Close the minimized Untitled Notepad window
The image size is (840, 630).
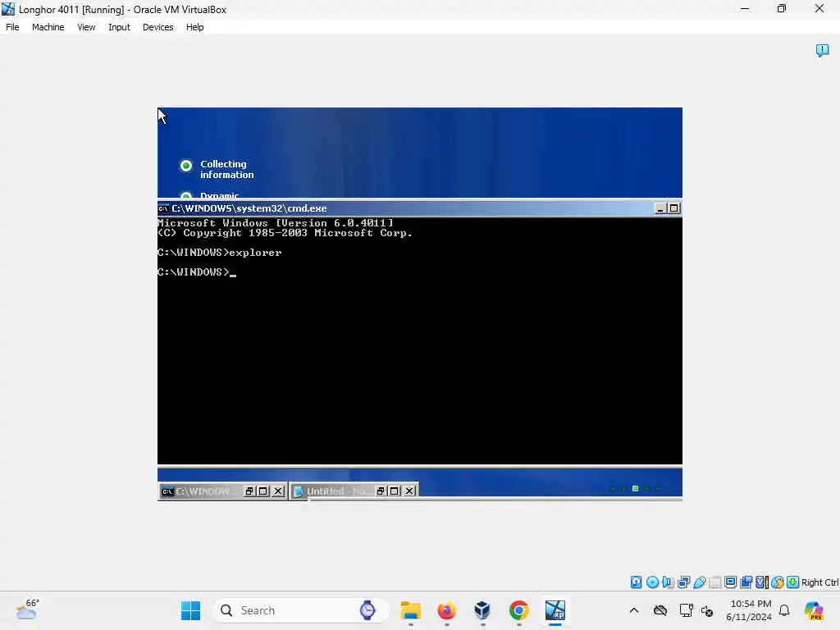(409, 491)
